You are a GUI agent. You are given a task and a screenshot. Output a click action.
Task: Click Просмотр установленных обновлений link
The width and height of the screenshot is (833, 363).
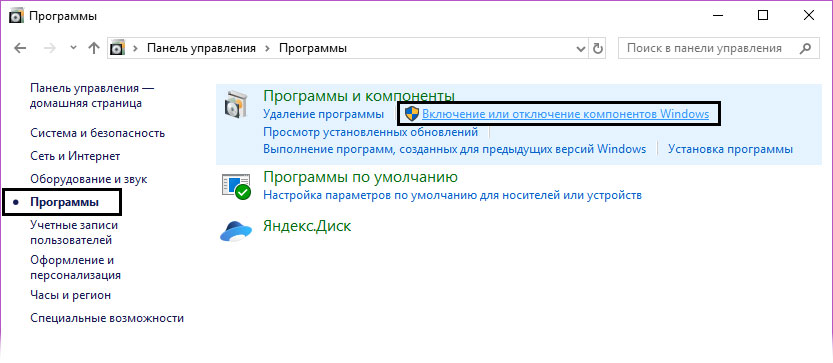tap(371, 132)
